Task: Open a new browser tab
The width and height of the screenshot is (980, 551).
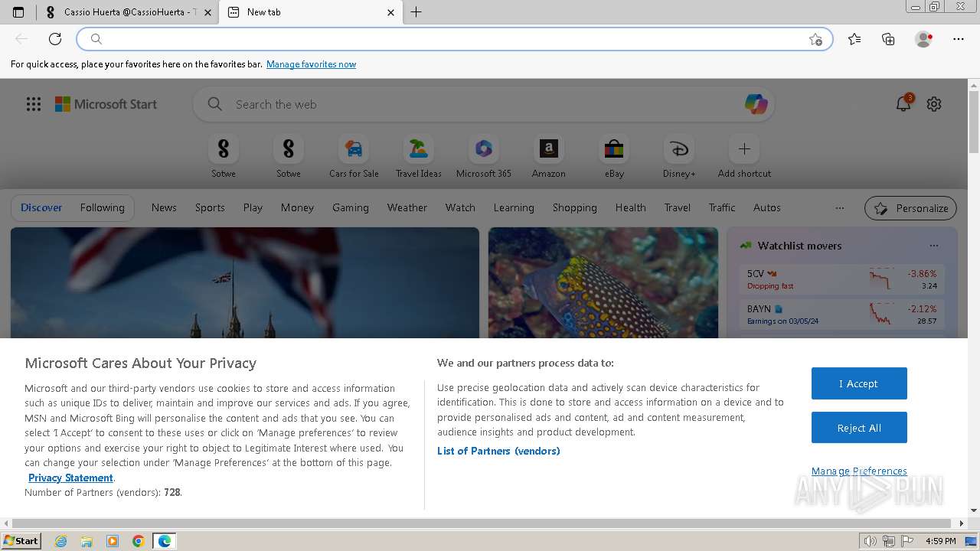Action: (x=416, y=12)
